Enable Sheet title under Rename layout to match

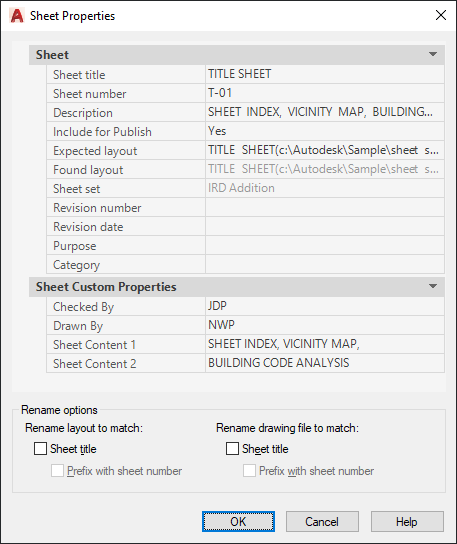pos(40,448)
